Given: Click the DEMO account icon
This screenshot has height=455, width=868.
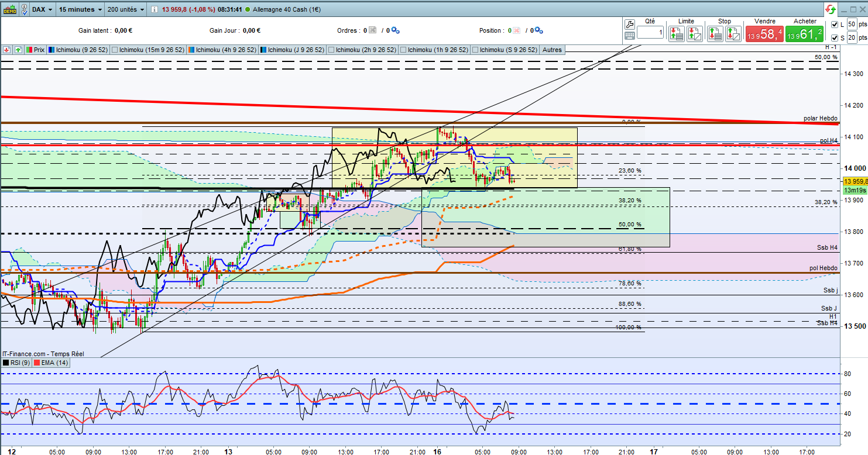Looking at the screenshot, I should coord(9,9).
